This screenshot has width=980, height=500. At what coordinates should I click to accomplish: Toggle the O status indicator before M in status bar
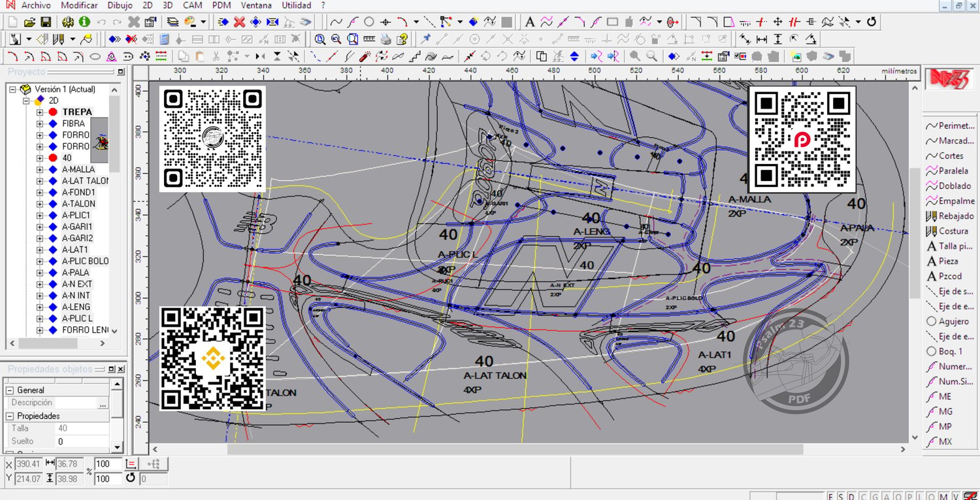(x=932, y=496)
